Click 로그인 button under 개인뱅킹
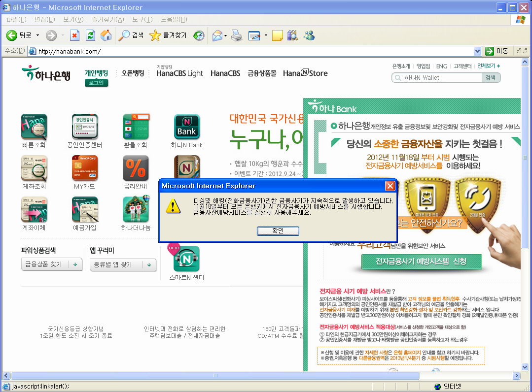 (x=96, y=83)
